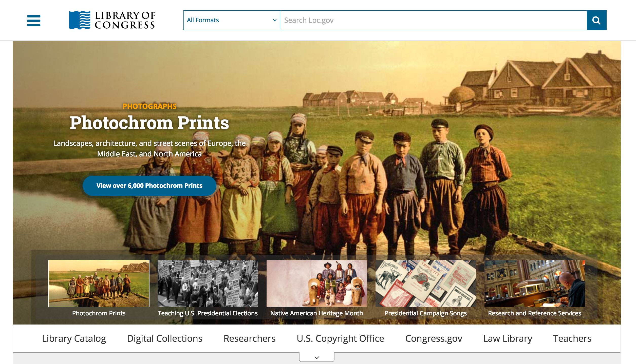
Task: Click the magnifying glass search button
Action: (596, 20)
